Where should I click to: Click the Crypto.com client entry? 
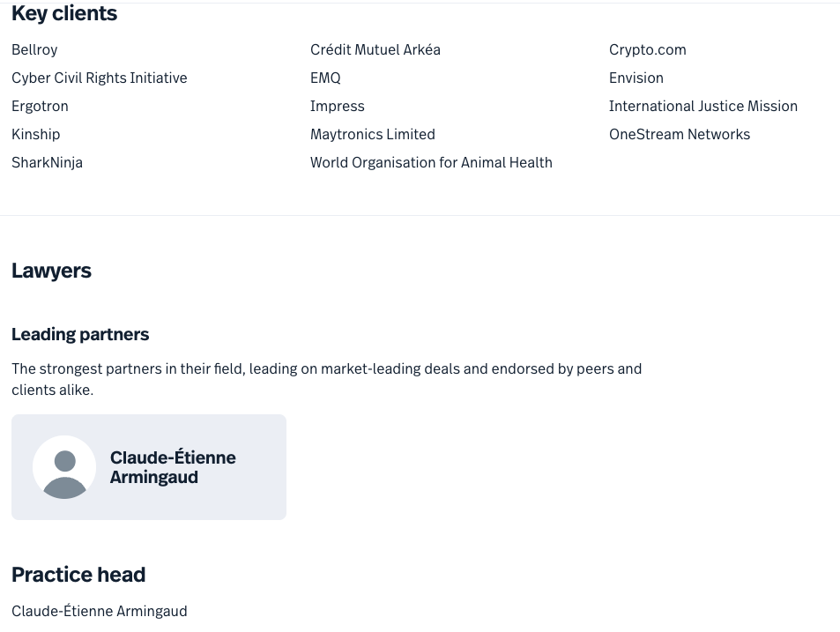[x=647, y=49]
